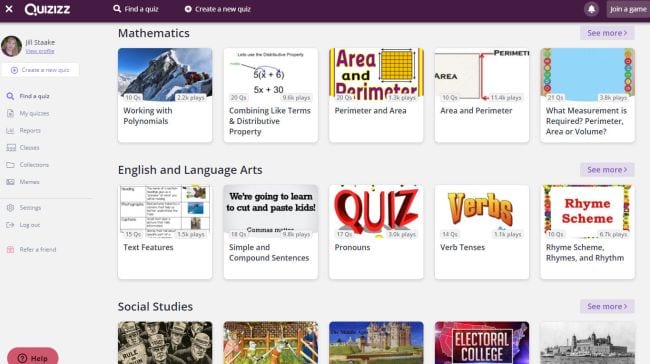Click the red Help button
The image size is (650, 364).
pyautogui.click(x=33, y=358)
